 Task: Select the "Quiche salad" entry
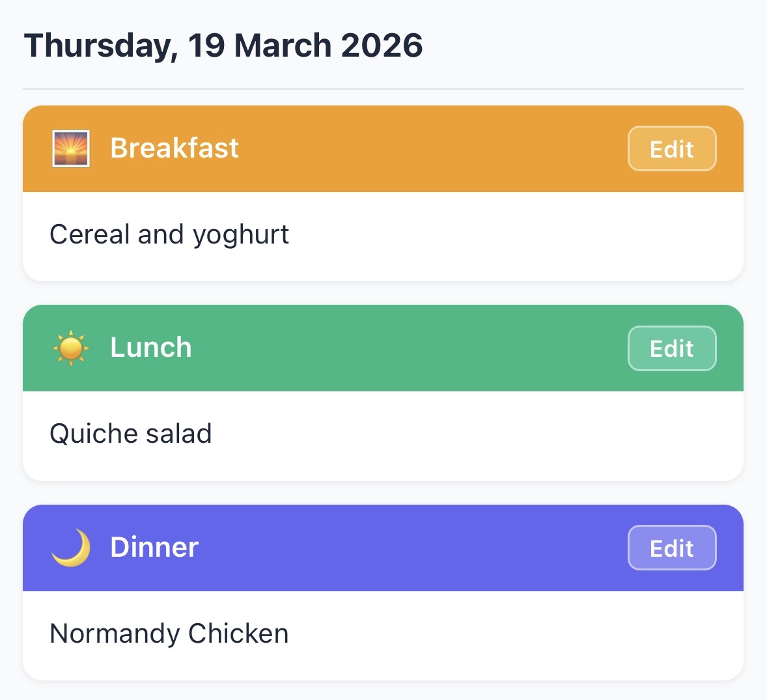pos(131,434)
